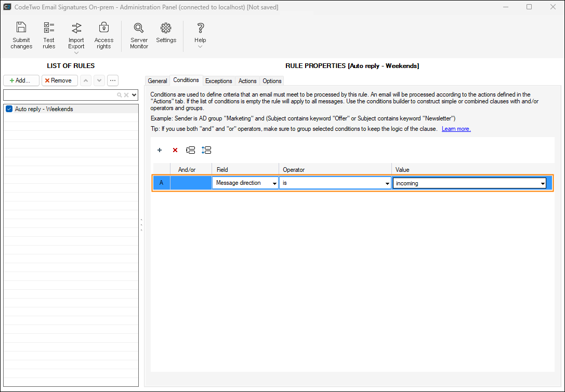
Task: Open the 'incoming' value dropdown
Action: pyautogui.click(x=542, y=183)
